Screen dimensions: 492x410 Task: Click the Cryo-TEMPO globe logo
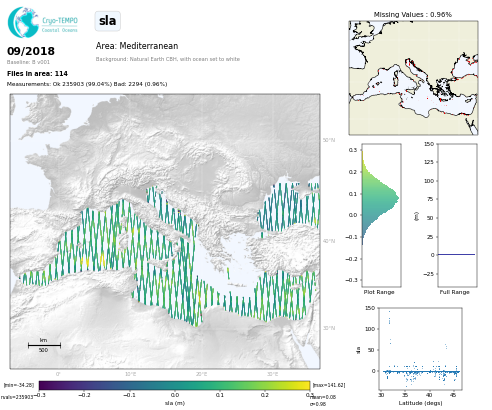click(x=23, y=22)
